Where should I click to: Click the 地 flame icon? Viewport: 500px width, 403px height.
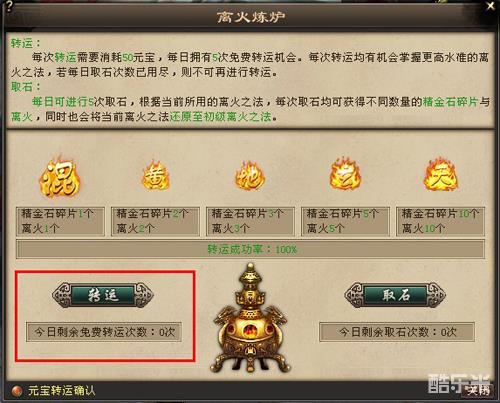(x=250, y=176)
